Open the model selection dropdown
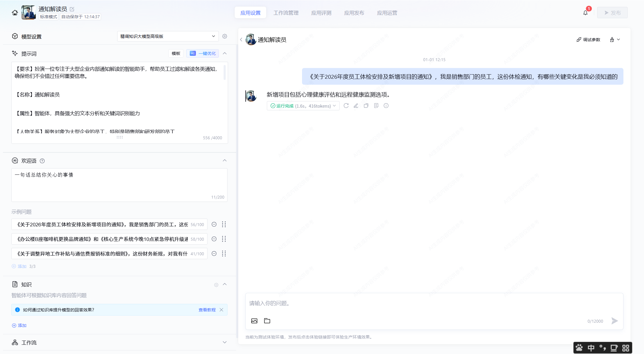This screenshot has width=644, height=354. click(168, 36)
